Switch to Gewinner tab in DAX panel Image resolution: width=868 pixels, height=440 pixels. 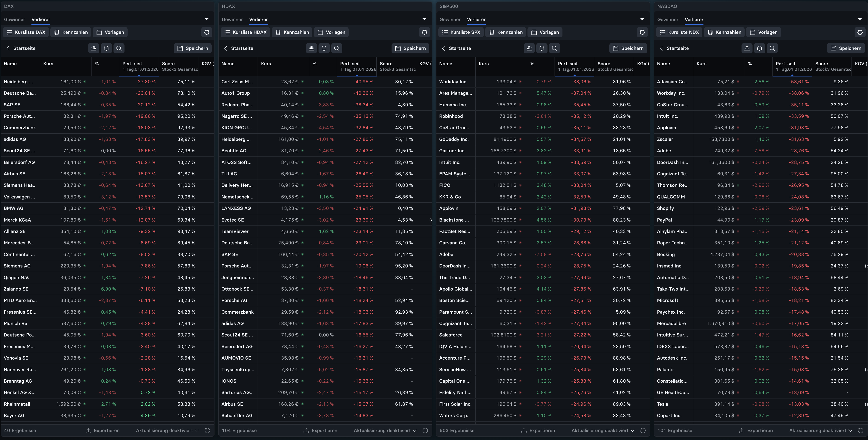pos(15,20)
